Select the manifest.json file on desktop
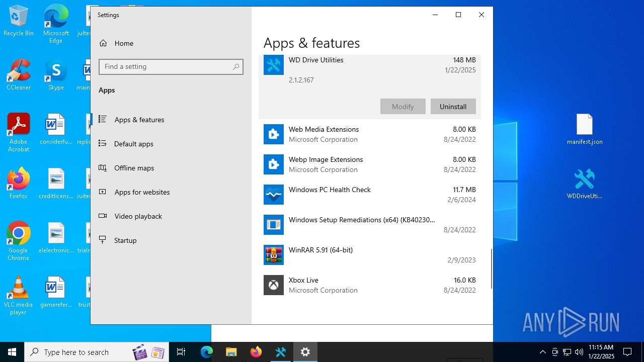The image size is (644, 362). (585, 129)
